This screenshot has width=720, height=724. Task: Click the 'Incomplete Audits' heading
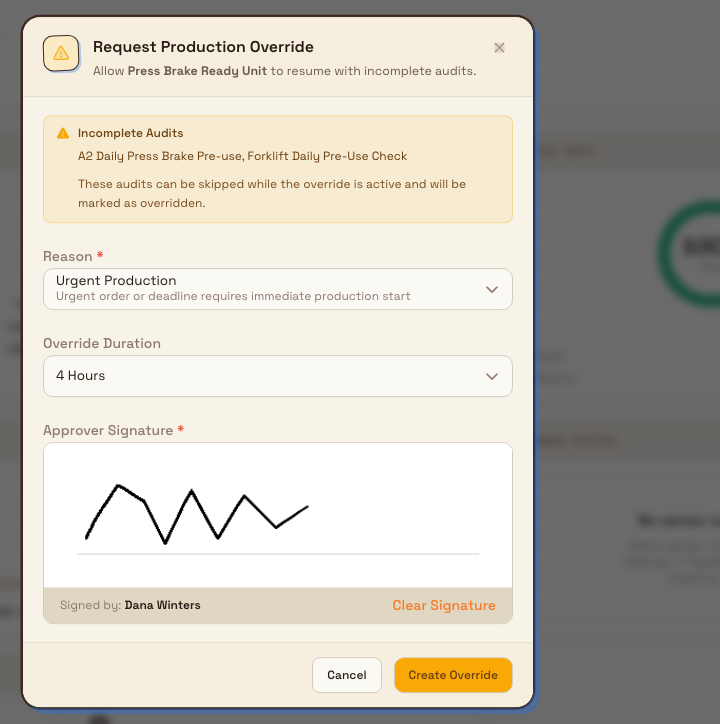pos(130,133)
